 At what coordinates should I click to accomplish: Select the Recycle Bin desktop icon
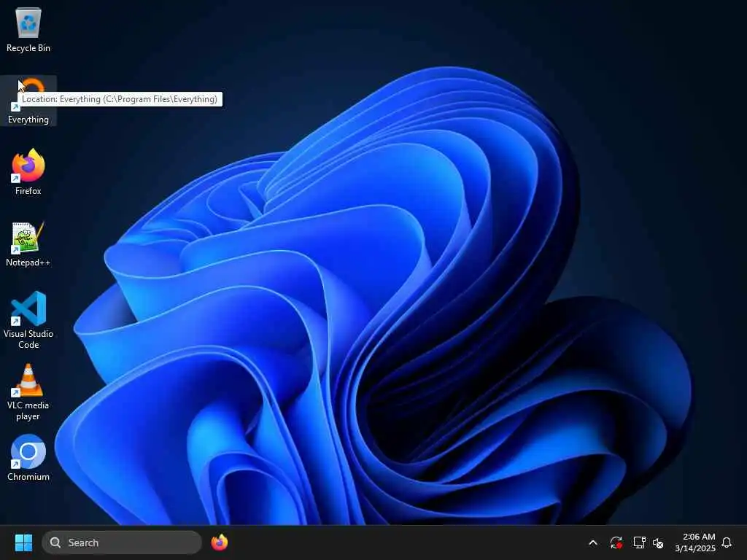(28, 29)
